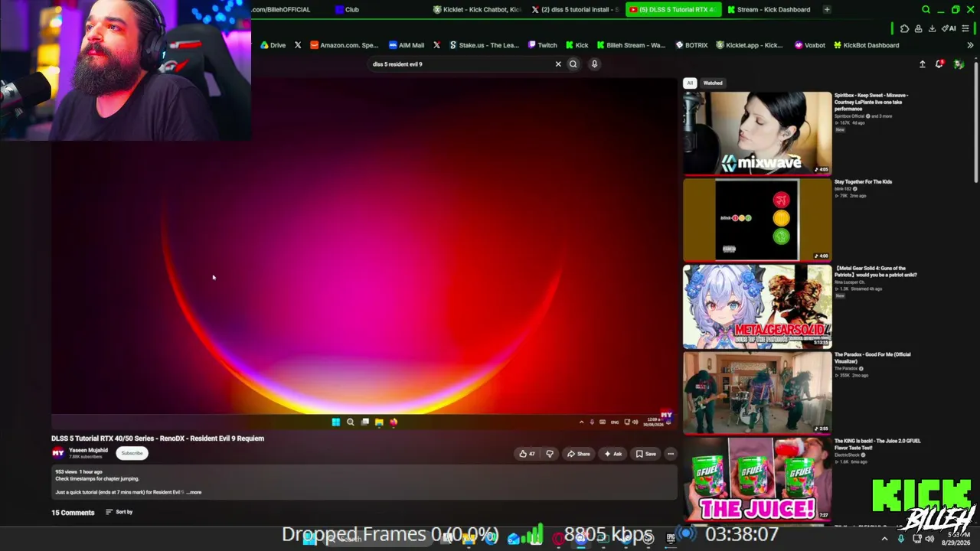The height and width of the screenshot is (551, 980).
Task: Subscribe to Yaseen Mujahid channel
Action: tap(132, 453)
